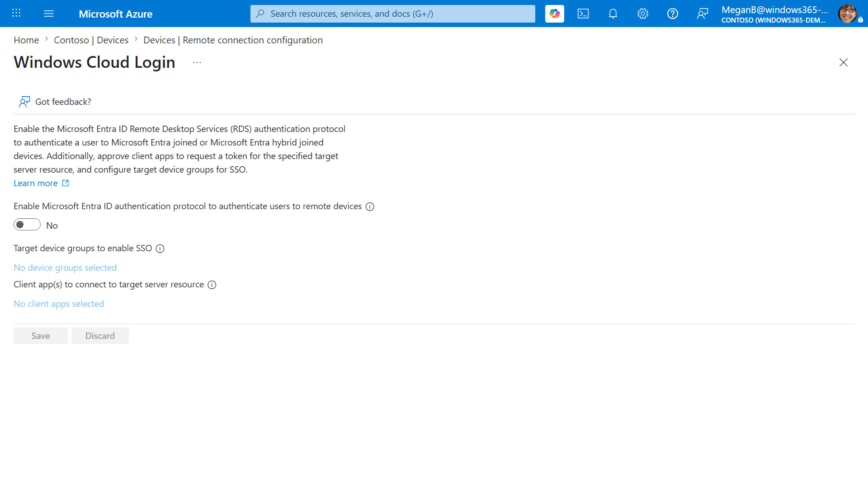Open the more options ellipsis beside title
The width and height of the screenshot is (868, 488).
197,62
